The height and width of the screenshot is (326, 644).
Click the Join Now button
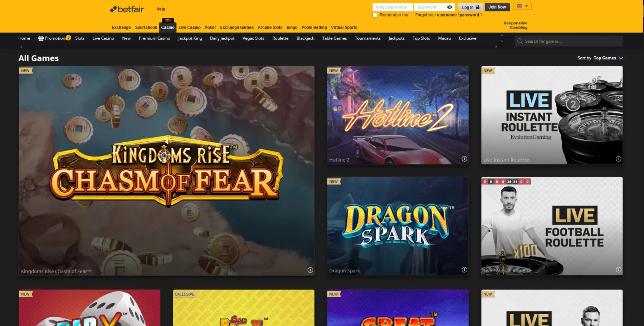pyautogui.click(x=497, y=7)
